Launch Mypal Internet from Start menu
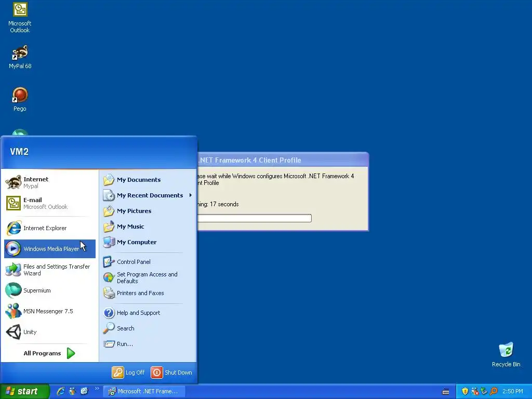Image resolution: width=532 pixels, height=399 pixels. (x=50, y=182)
